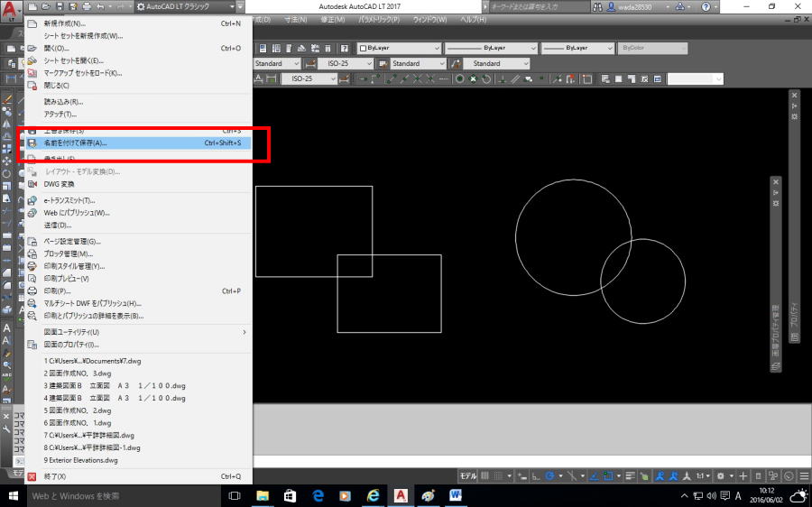
Task: Select DWG 変換 menu entry
Action: (x=139, y=184)
